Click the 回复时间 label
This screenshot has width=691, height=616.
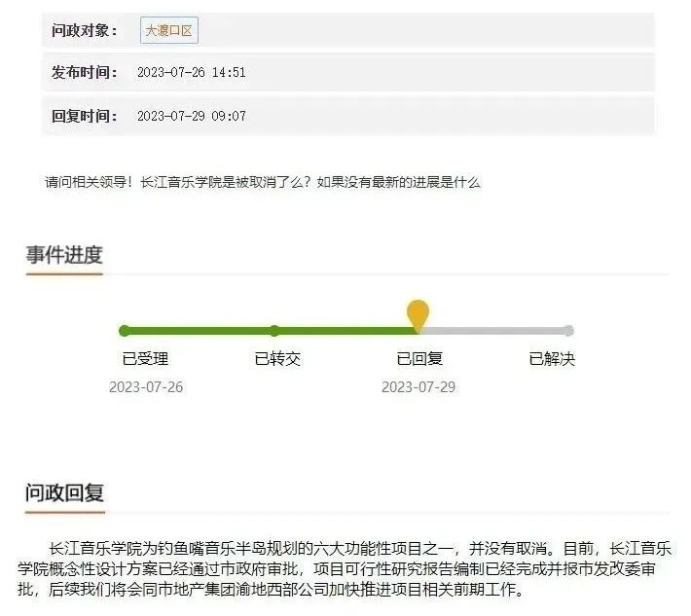point(85,116)
